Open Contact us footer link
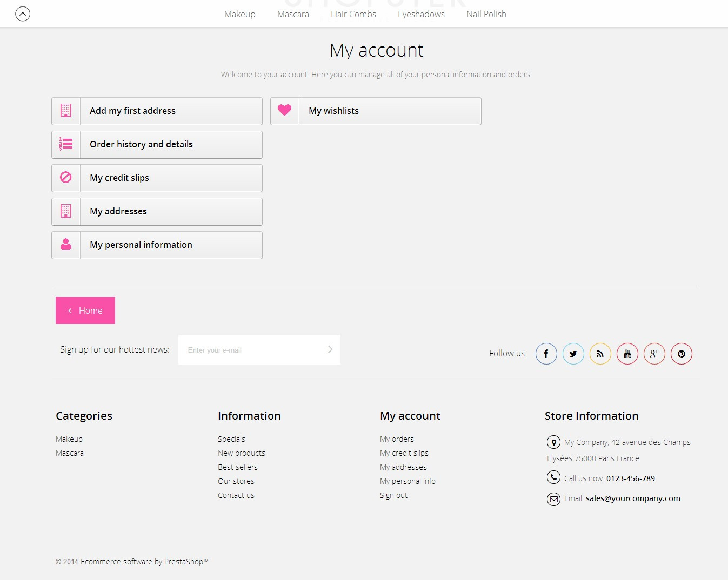The image size is (728, 580). pyautogui.click(x=236, y=495)
